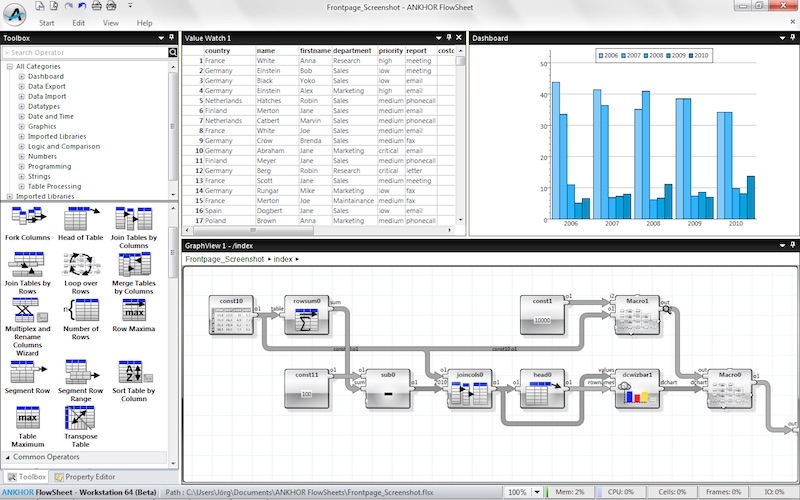Click the priority column header
Image resolution: width=800 pixels, height=500 pixels.
point(391,51)
